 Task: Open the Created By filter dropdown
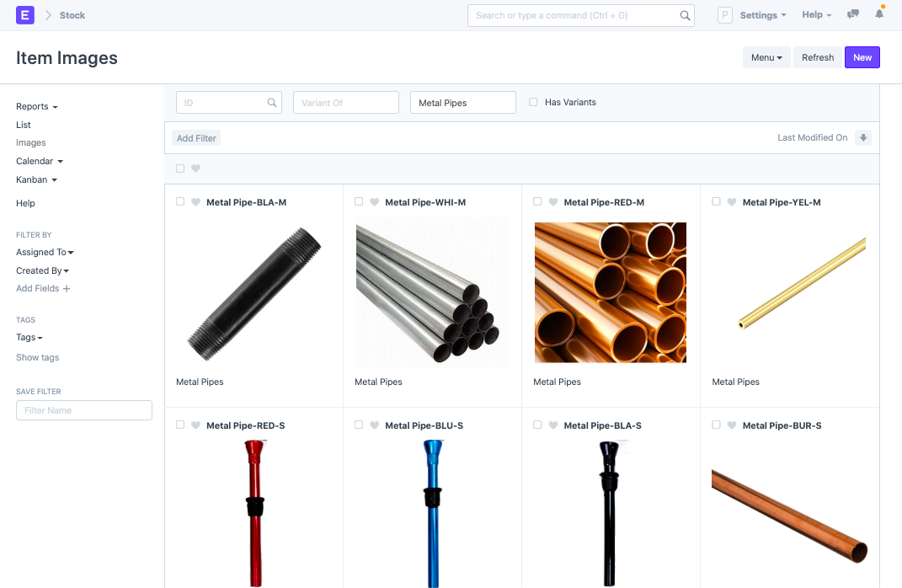point(43,270)
